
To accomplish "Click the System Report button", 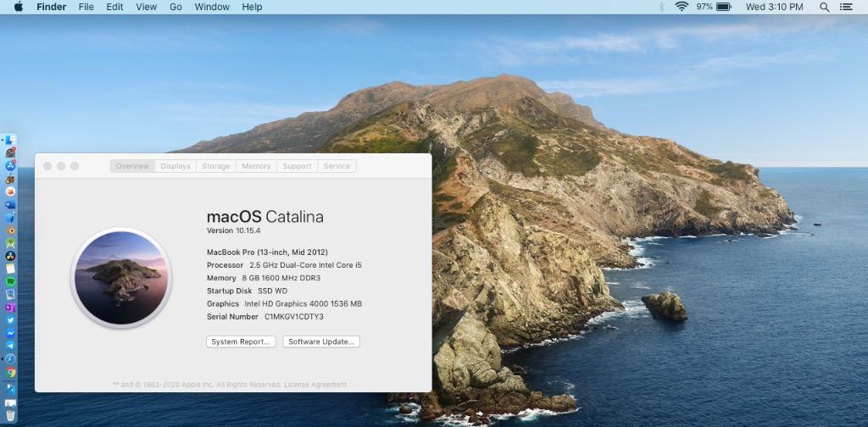I will click(x=241, y=341).
